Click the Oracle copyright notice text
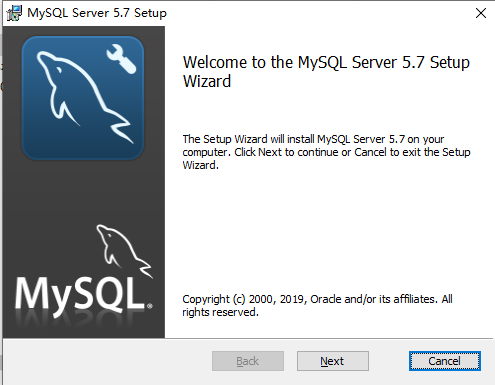Image resolution: width=495 pixels, height=385 pixels. [x=317, y=305]
